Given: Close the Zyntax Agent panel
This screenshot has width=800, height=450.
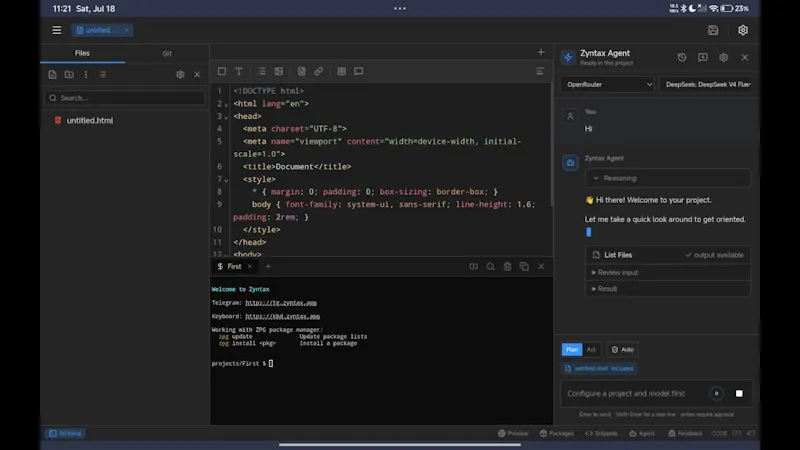Looking at the screenshot, I should coord(745,58).
